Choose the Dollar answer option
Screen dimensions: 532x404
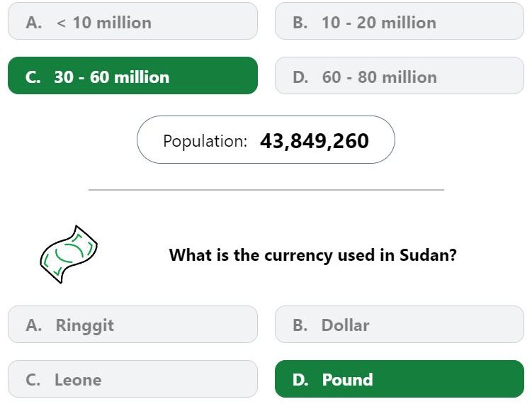point(400,324)
